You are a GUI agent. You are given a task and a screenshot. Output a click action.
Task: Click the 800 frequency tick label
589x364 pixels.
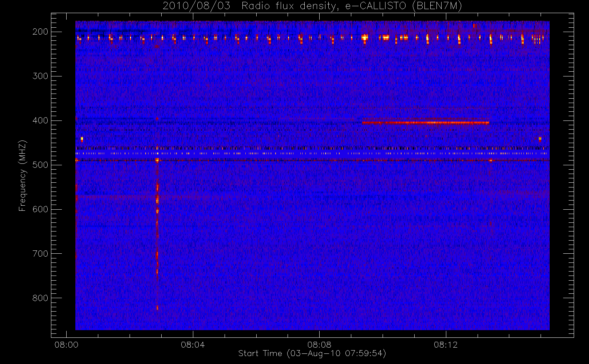click(x=40, y=298)
